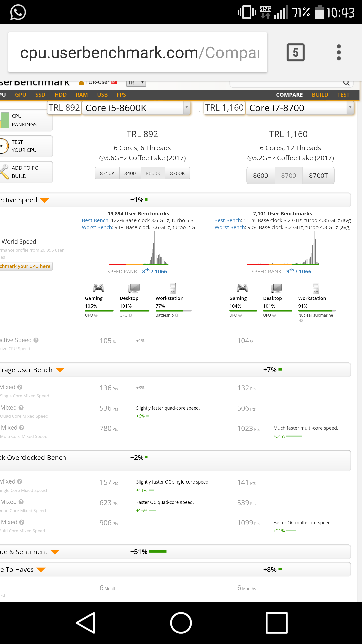
Task: Select the 8400 model variant button
Action: tap(130, 173)
